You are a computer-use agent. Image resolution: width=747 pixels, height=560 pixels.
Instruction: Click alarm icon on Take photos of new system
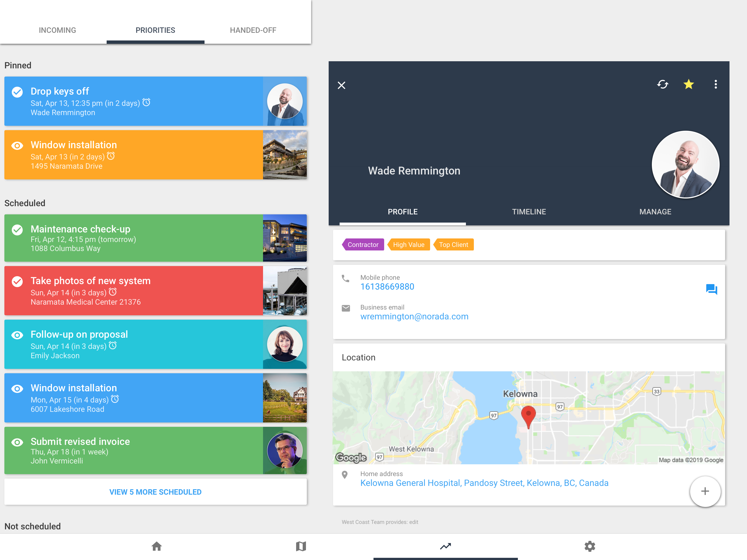(113, 292)
